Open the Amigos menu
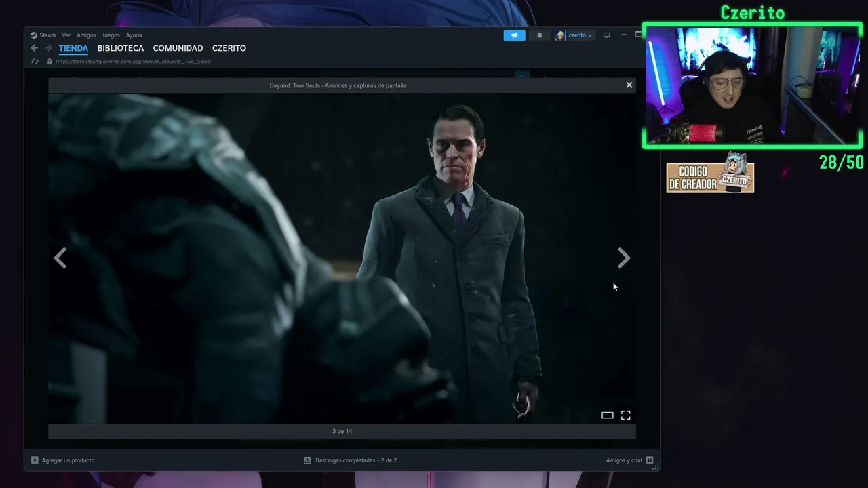The height and width of the screenshot is (488, 868). [86, 35]
